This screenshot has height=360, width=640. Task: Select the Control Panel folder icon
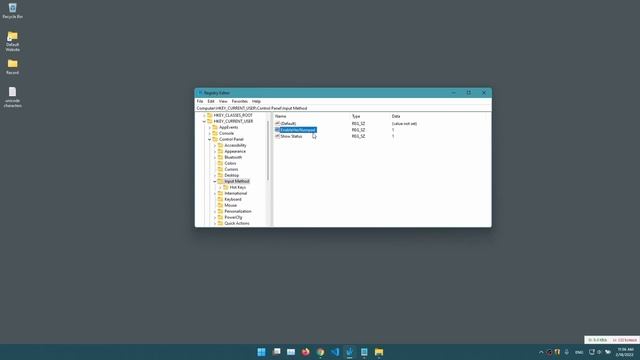coord(215,139)
